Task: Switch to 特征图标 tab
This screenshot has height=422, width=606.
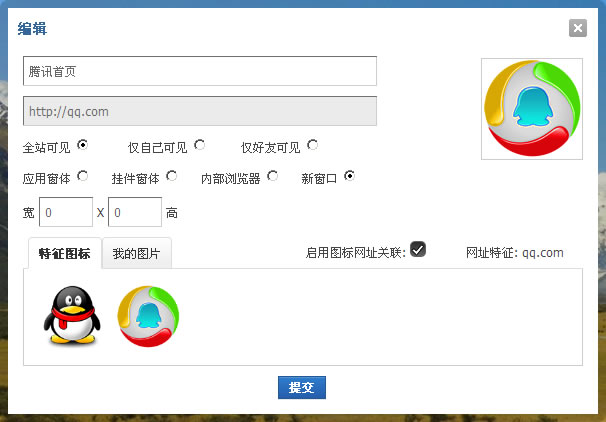Action: [65, 253]
